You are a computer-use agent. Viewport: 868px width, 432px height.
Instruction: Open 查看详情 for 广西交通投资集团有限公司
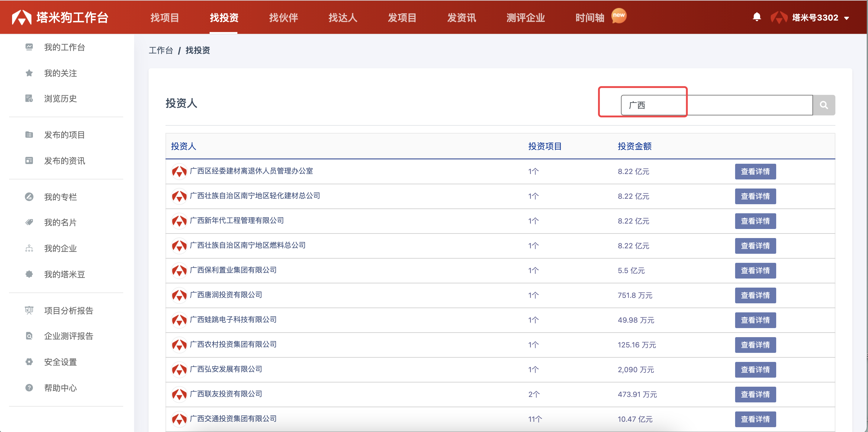pyautogui.click(x=755, y=419)
